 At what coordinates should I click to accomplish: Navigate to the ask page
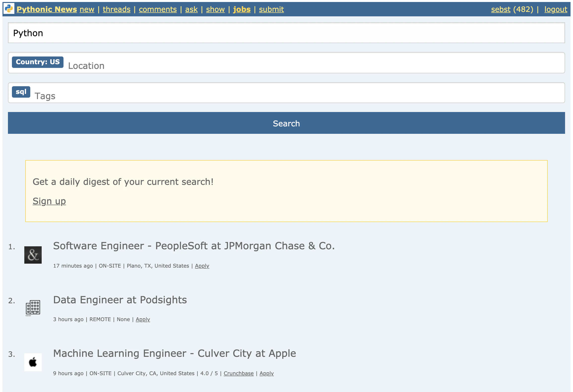click(x=191, y=9)
